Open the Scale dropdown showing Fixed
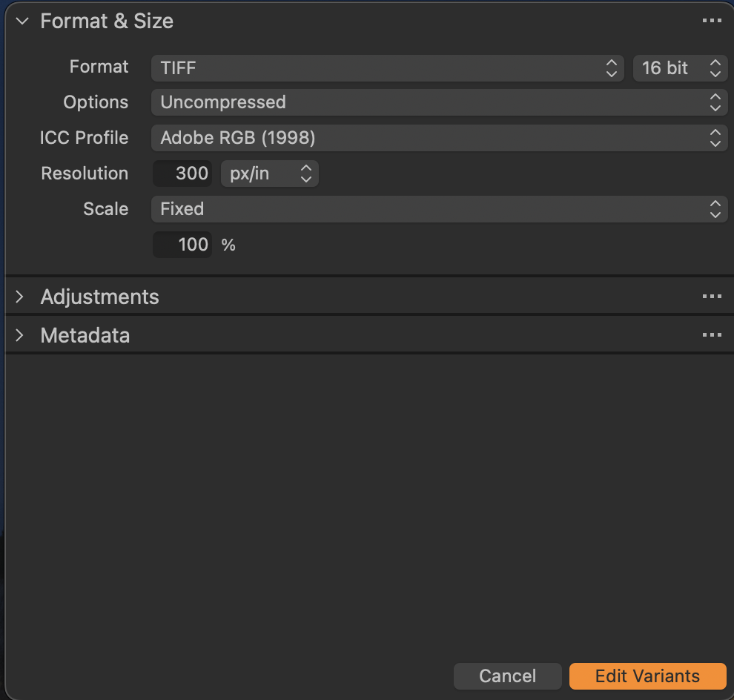 click(x=439, y=209)
